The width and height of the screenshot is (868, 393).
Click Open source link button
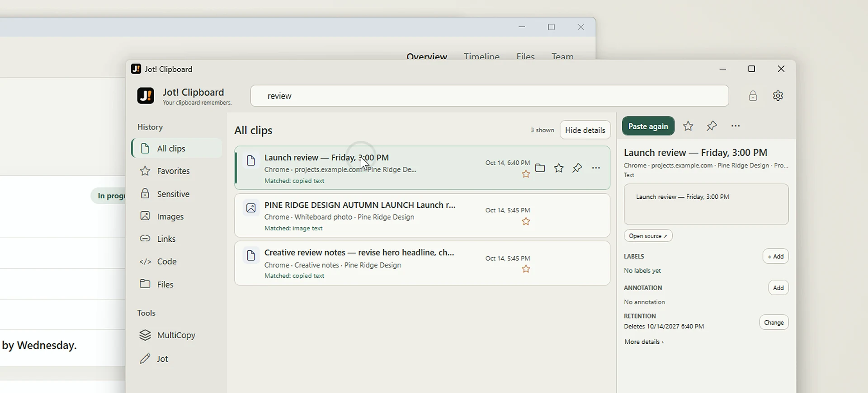tap(648, 236)
